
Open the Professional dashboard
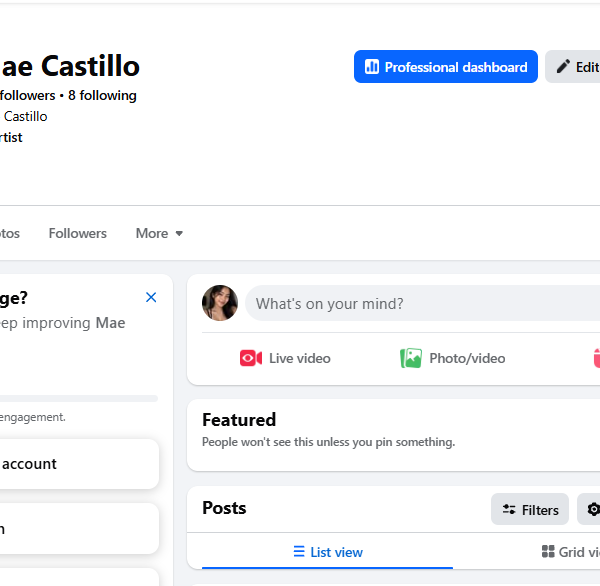pos(445,67)
